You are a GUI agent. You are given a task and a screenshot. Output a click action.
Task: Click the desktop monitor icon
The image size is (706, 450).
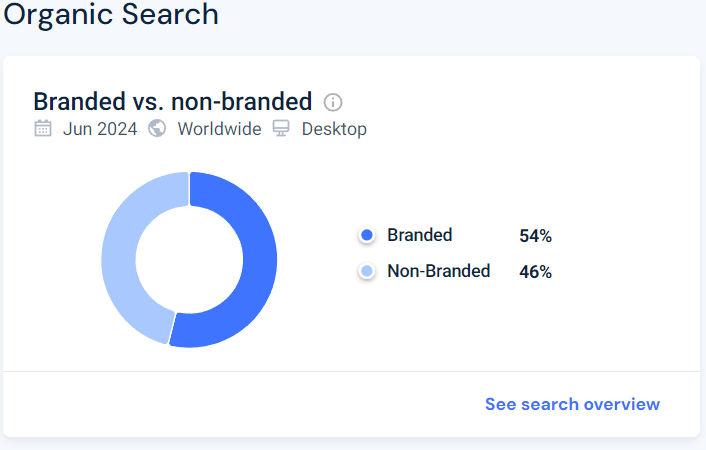pyautogui.click(x=281, y=129)
